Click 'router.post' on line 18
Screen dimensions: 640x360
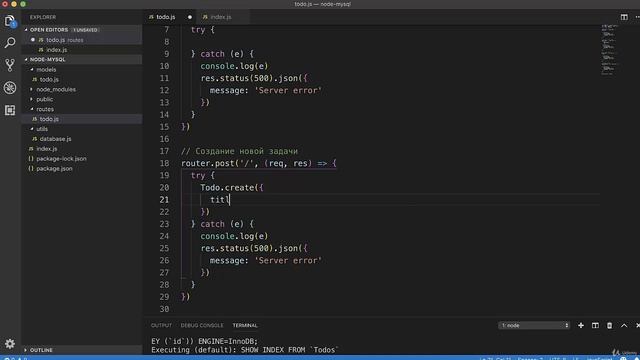[x=207, y=163]
